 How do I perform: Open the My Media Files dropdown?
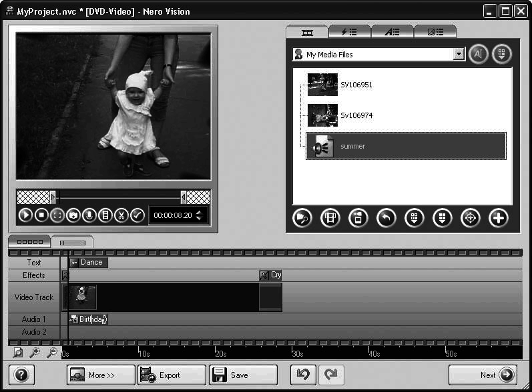point(458,55)
